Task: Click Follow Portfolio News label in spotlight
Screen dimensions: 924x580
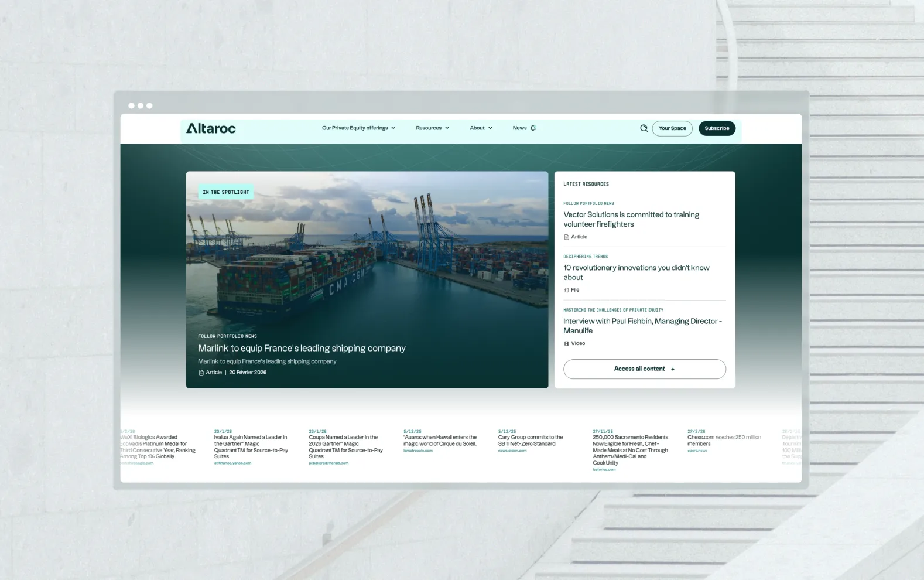Action: tap(227, 336)
